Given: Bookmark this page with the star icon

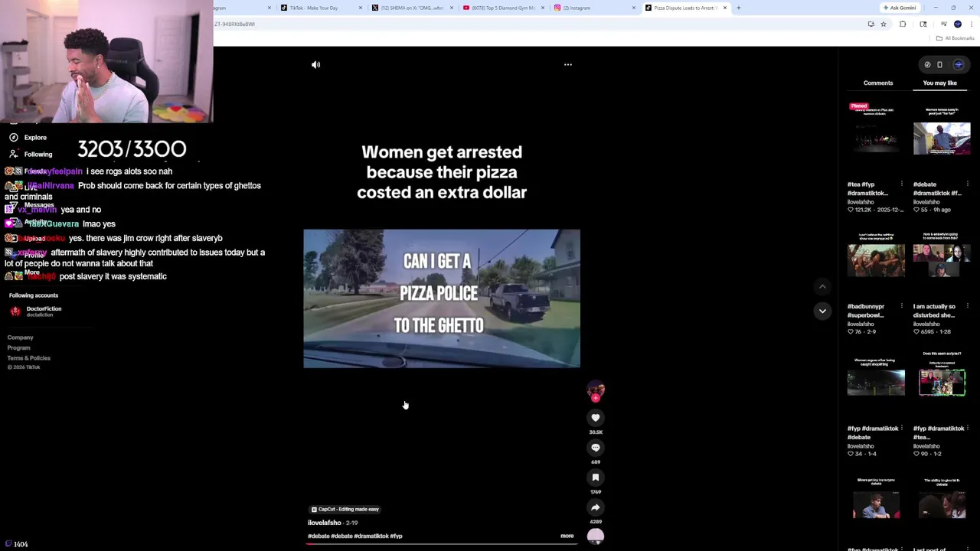Looking at the screenshot, I should tap(884, 24).
